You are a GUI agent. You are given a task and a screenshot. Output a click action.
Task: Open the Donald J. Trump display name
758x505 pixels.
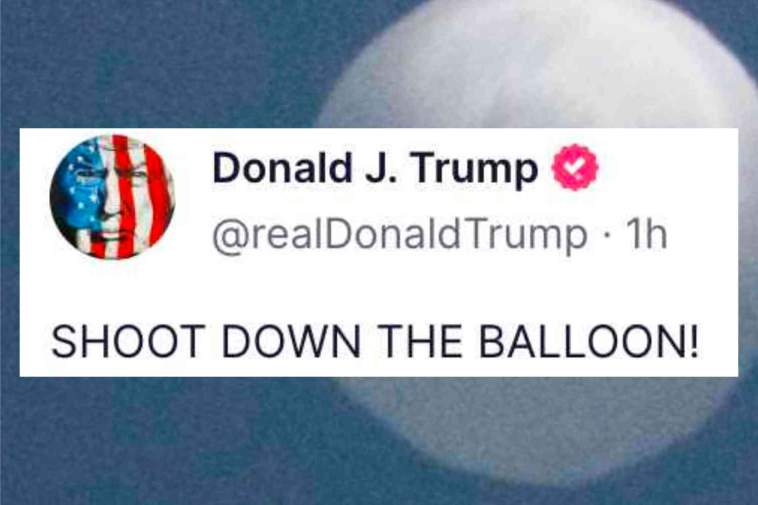coord(375,169)
